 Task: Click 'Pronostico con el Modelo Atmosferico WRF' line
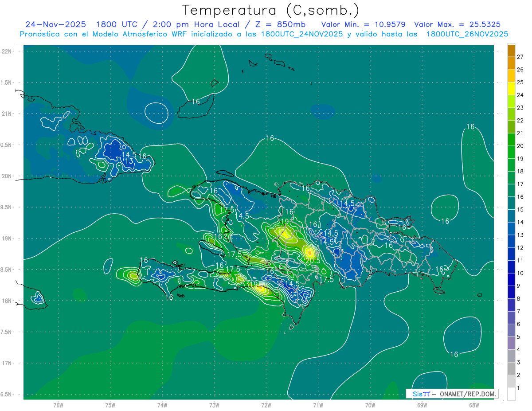point(105,34)
